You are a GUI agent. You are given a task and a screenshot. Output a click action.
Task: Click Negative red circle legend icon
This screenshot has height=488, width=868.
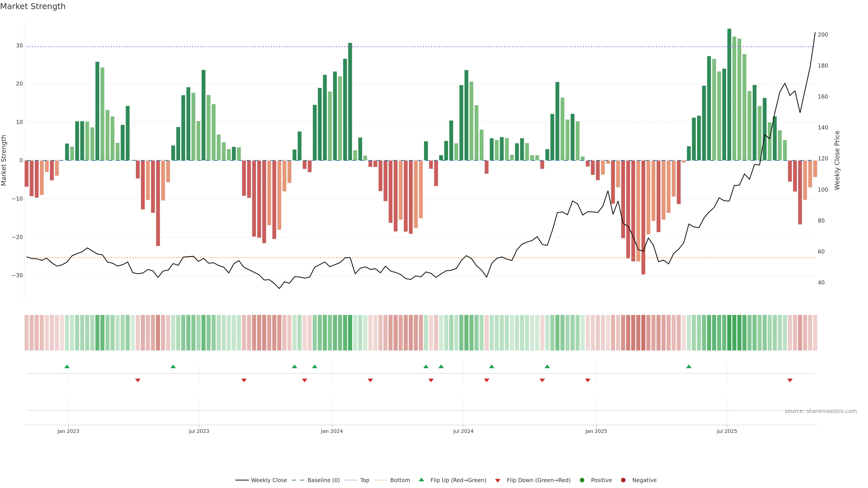pos(623,480)
